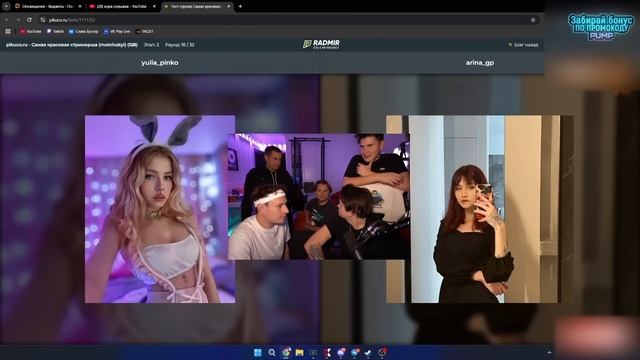The height and width of the screenshot is (360, 640).
Task: Open Windows taskbar search
Action: point(272,352)
